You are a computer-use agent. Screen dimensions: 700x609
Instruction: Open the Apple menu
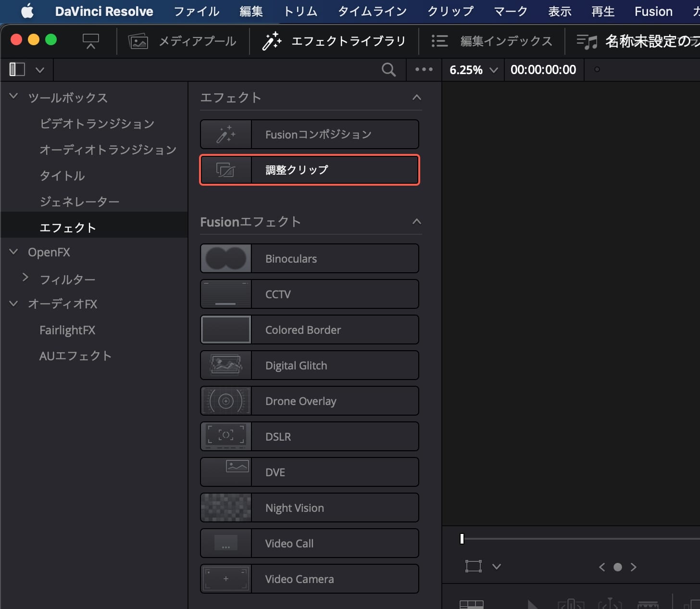(28, 11)
